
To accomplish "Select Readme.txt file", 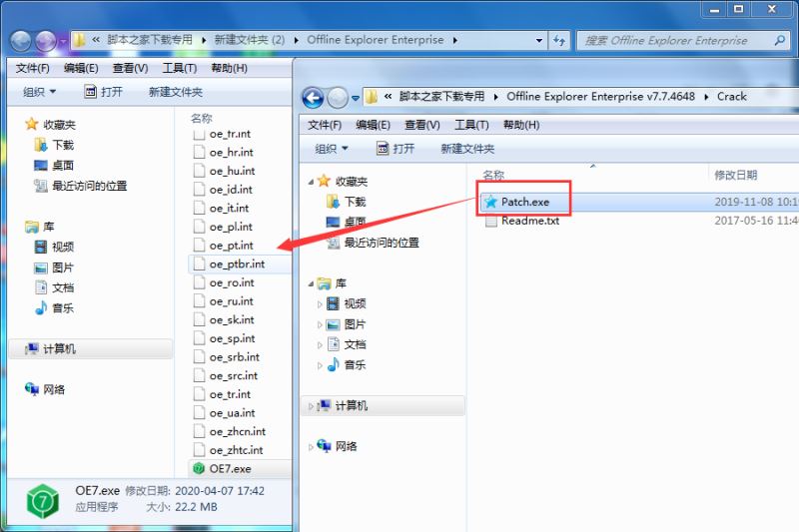I will (530, 221).
